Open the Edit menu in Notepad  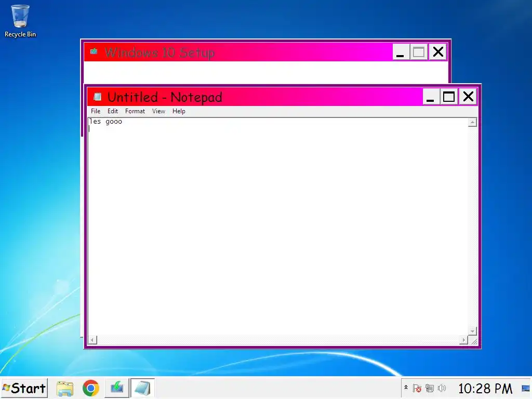112,111
